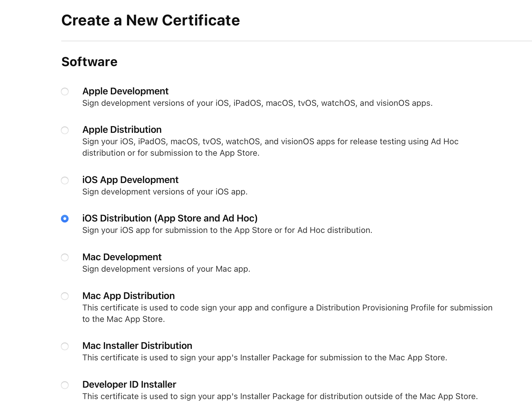Click the Developer ID Installer label text

point(129,384)
